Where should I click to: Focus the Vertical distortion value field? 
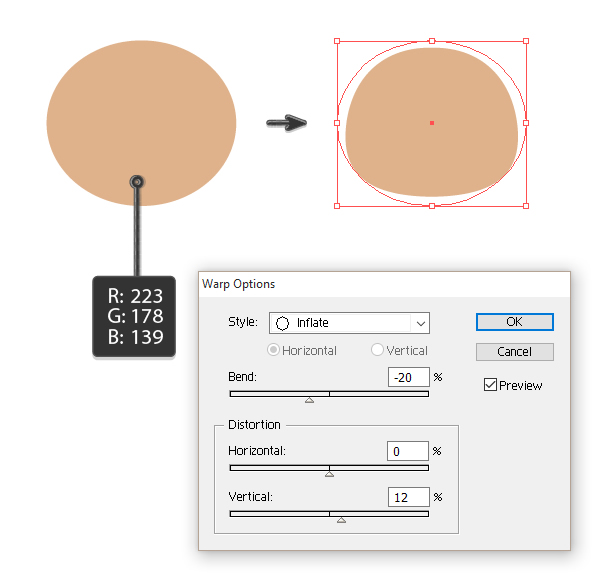[409, 497]
